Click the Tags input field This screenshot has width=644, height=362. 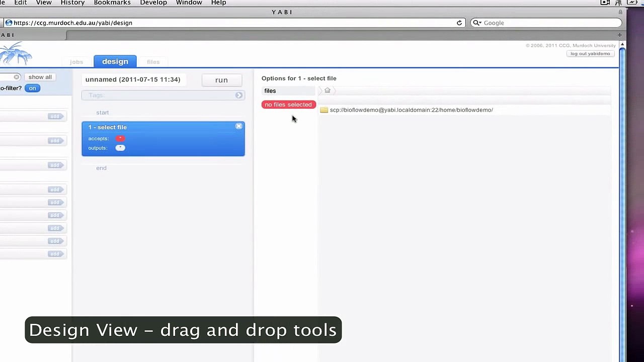tap(163, 95)
